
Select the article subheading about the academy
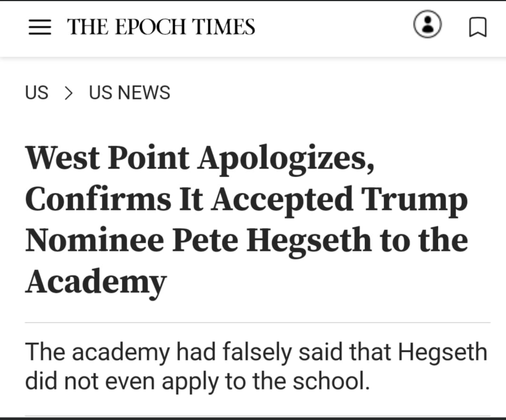coord(256,366)
